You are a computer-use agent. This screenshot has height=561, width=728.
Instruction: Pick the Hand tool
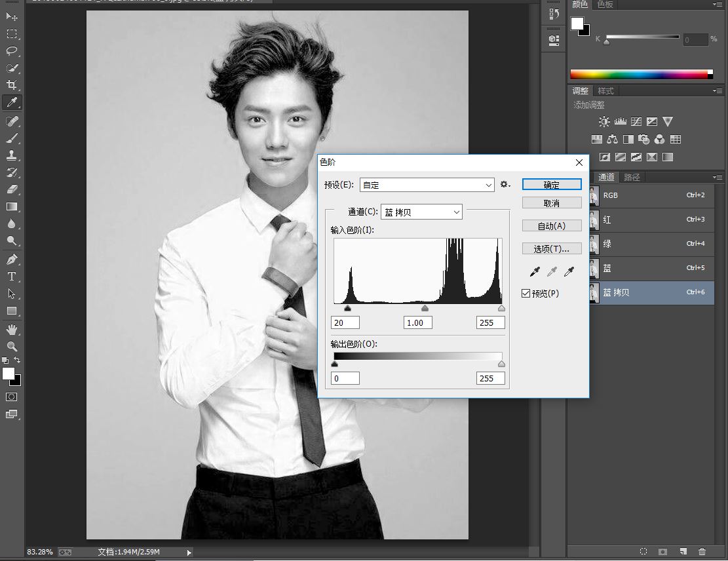pyautogui.click(x=12, y=329)
